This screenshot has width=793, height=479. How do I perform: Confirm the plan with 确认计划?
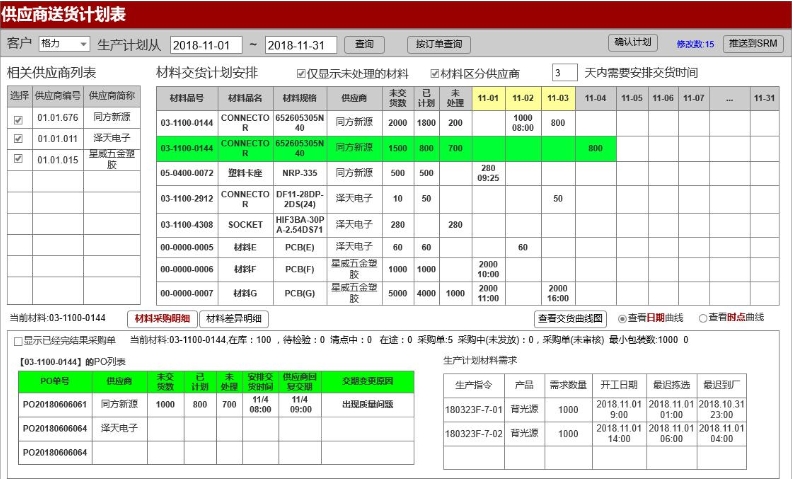pyautogui.click(x=633, y=43)
